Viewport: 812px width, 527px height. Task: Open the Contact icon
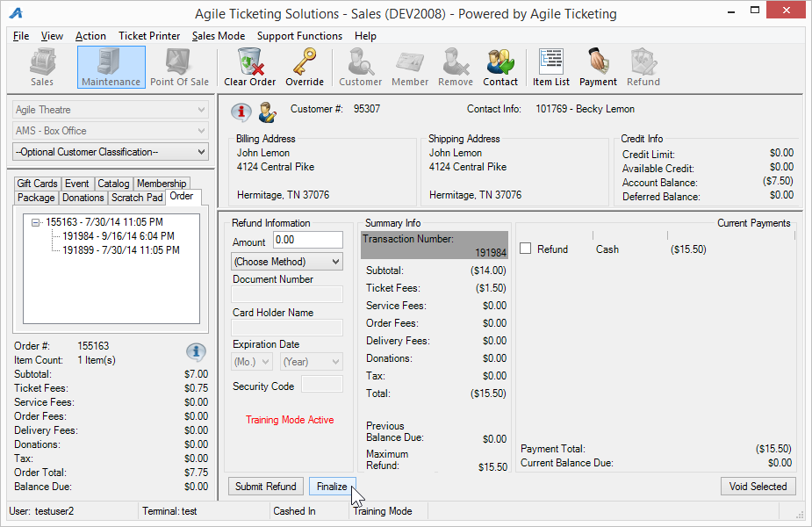point(500,68)
